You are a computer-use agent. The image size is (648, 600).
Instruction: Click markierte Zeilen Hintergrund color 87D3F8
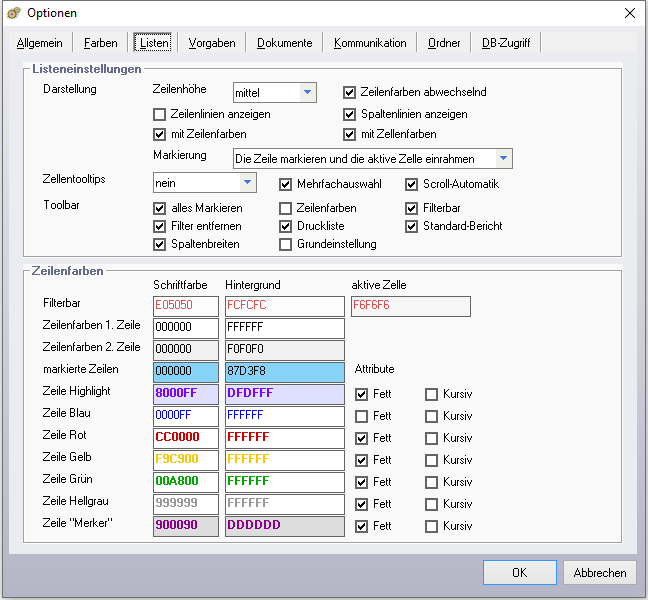point(284,370)
